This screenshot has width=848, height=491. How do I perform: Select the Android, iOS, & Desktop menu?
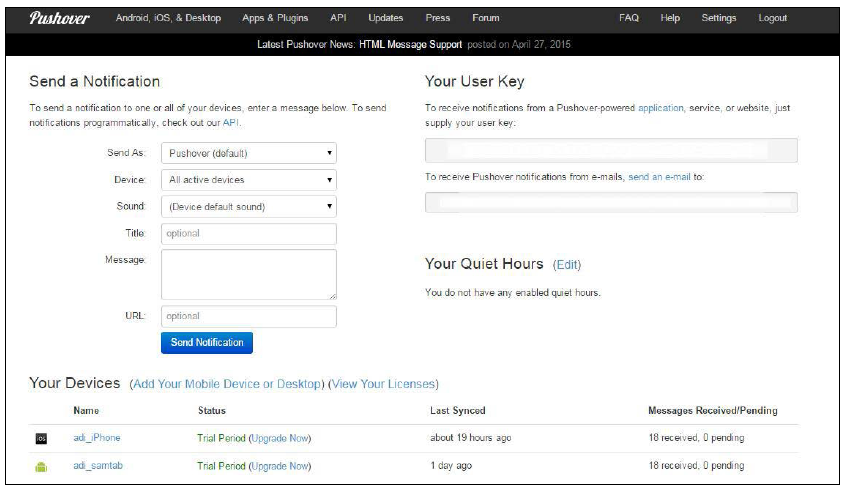tap(168, 18)
